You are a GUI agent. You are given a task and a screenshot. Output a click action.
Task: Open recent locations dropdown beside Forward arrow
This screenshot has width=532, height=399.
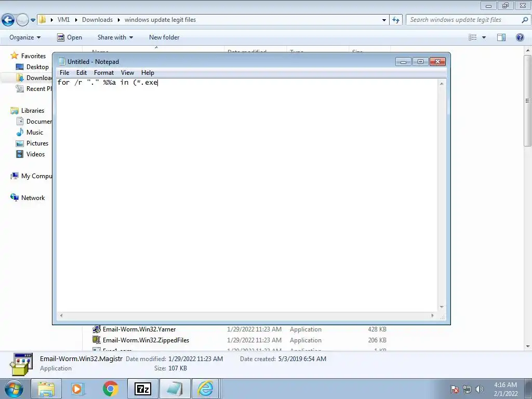[x=33, y=20]
